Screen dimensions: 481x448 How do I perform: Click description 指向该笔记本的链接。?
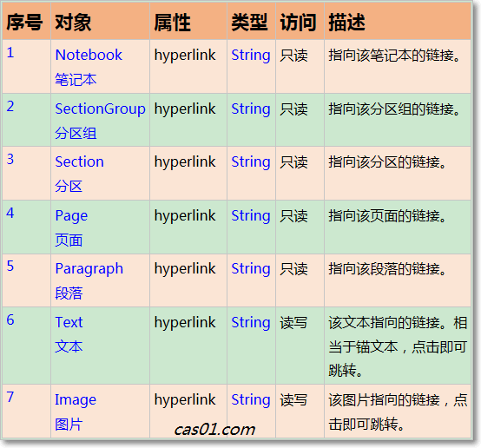pyautogui.click(x=394, y=56)
